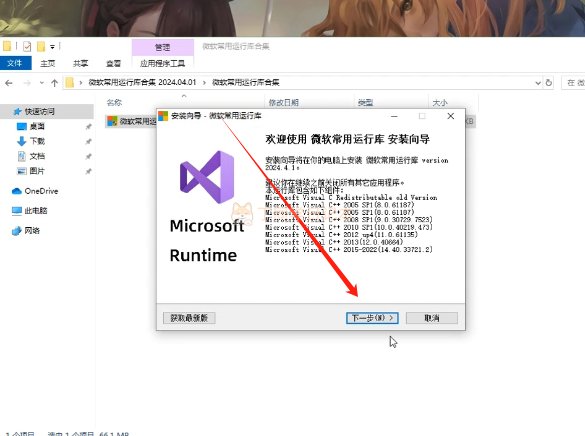Select Quick access (快速访问) in sidebar

pyautogui.click(x=47, y=111)
